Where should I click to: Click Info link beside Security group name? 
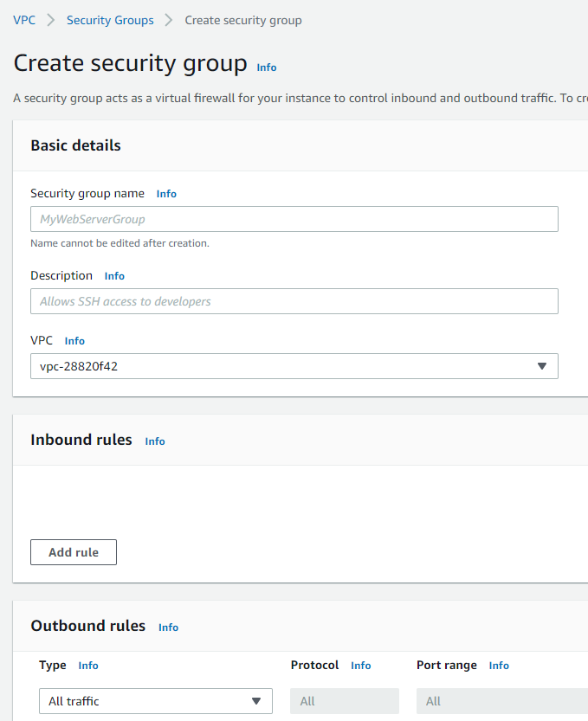pyautogui.click(x=166, y=194)
